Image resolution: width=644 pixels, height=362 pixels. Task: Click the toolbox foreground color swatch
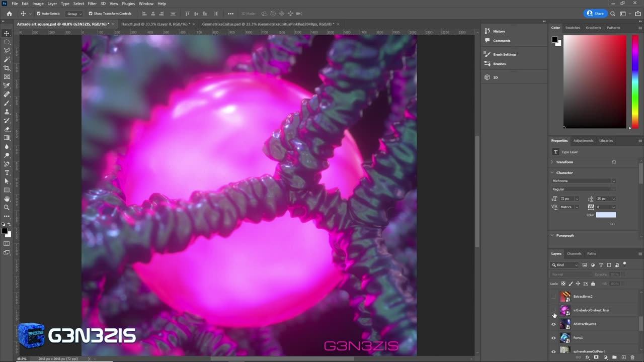pyautogui.click(x=4, y=231)
